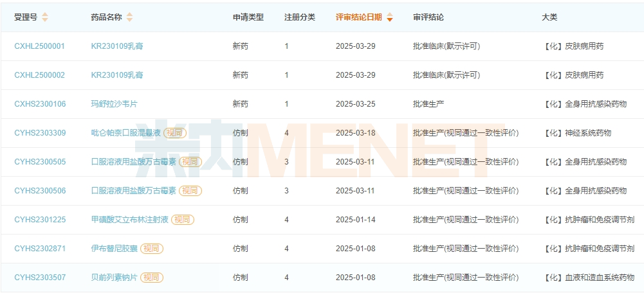This screenshot has height=293, width=644.
Task: Select date 2025-01-08 in the CYHS2302871 row
Action: coord(356,249)
